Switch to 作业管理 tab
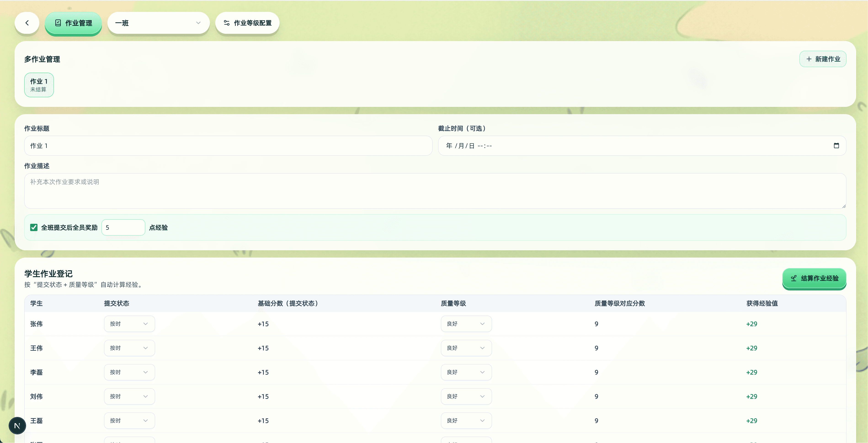 pos(73,23)
